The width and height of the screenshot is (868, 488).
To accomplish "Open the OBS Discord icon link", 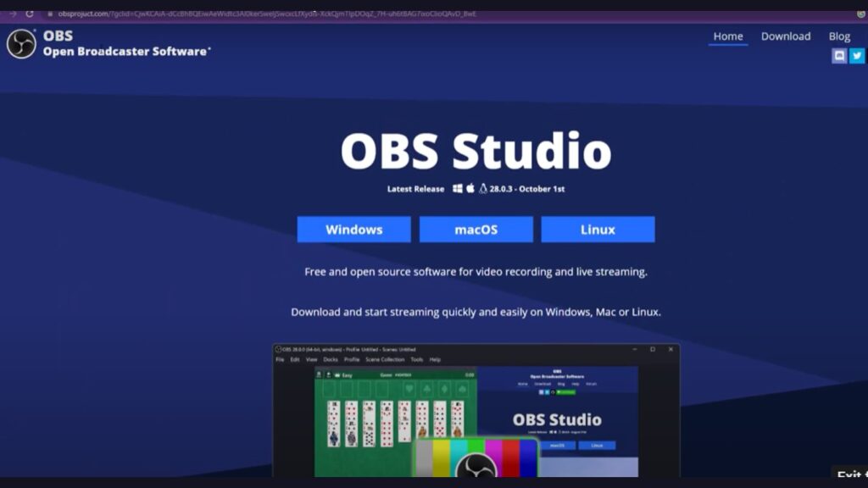I will [x=839, y=56].
